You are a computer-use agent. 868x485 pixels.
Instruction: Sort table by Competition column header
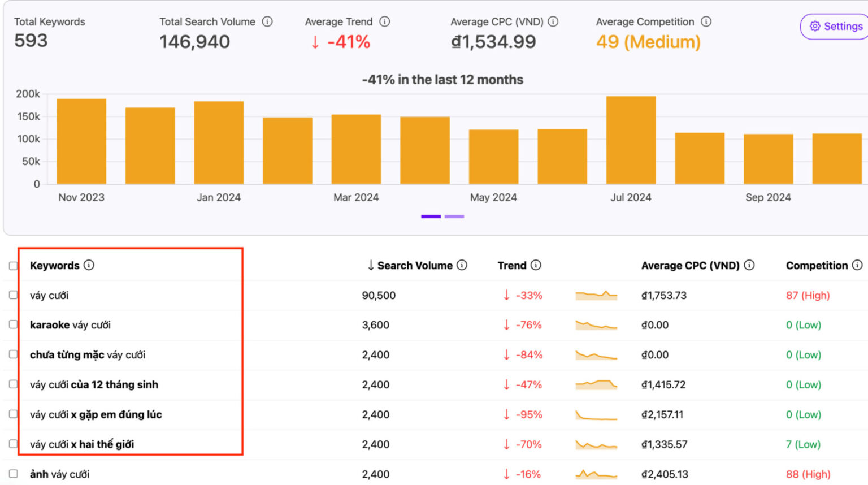816,265
